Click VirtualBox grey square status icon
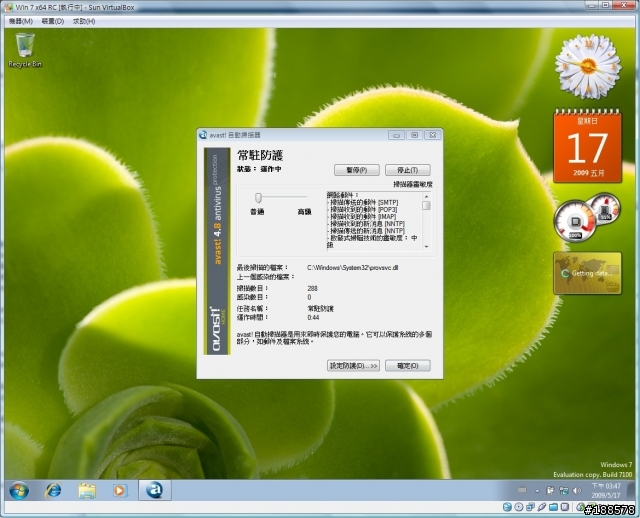 (x=564, y=507)
